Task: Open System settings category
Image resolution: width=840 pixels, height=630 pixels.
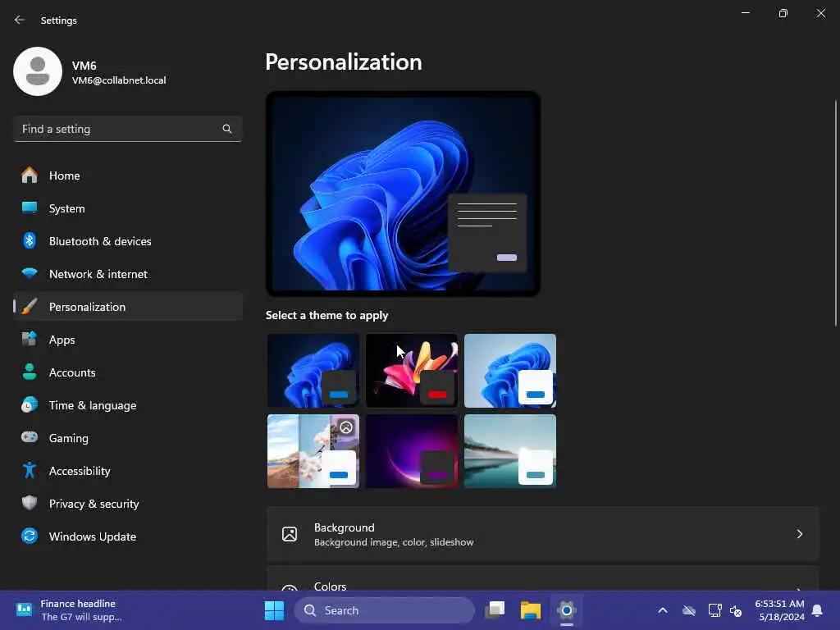Action: tap(128, 208)
